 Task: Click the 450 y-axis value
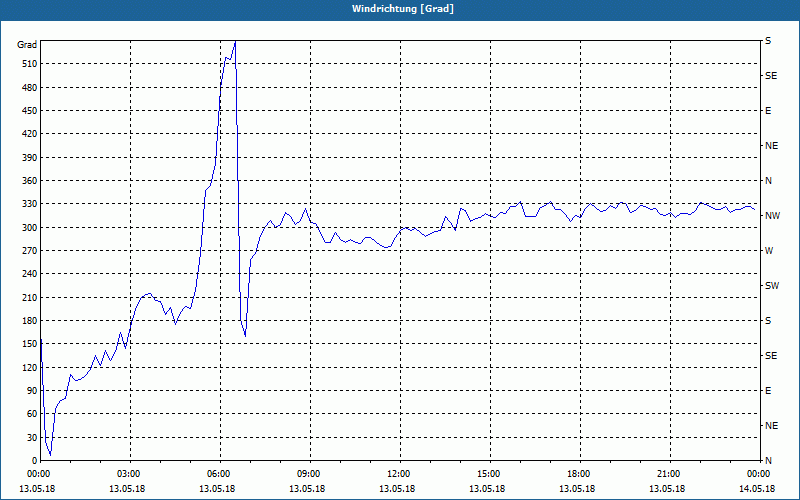[29, 111]
